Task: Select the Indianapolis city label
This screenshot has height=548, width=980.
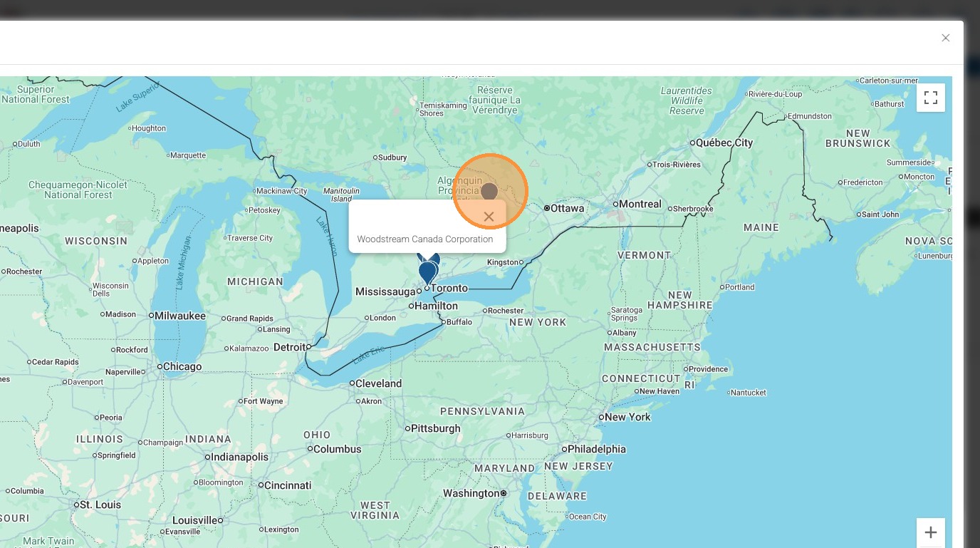Action: 240,457
